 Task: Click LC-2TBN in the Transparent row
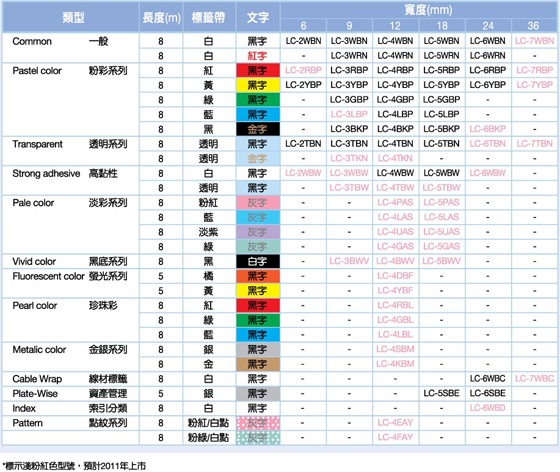(303, 144)
